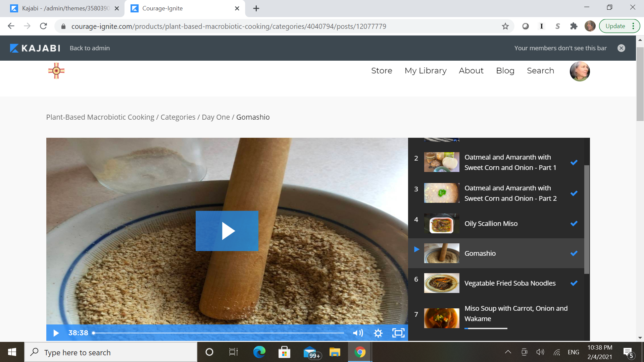Click the grey circle browser extension icon
The image size is (644, 362).
526,26
